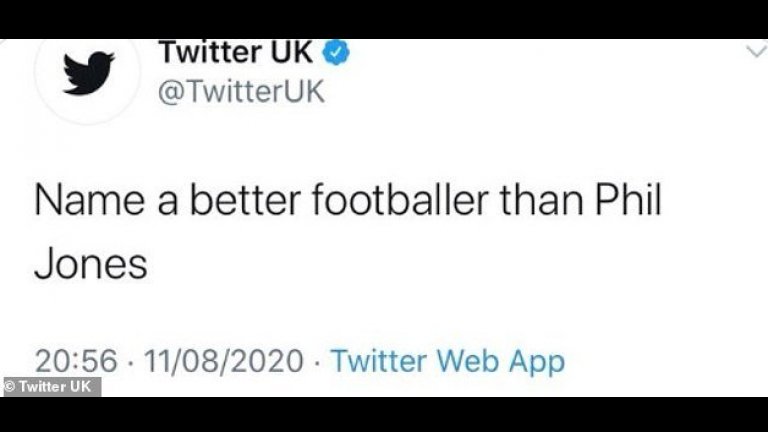Image resolution: width=768 pixels, height=432 pixels.
Task: Click the dot separator before Twitter Web App
Action: 318,360
